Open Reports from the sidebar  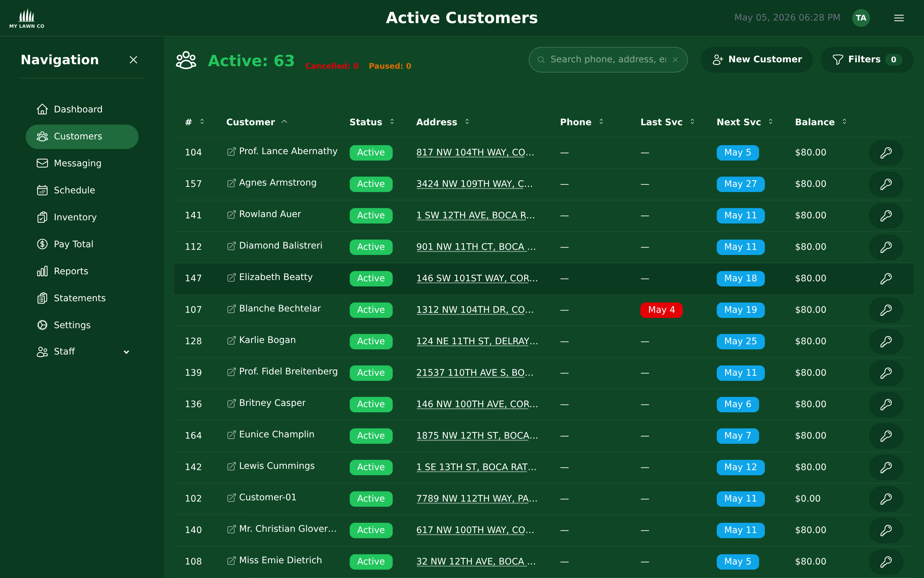pos(82,271)
